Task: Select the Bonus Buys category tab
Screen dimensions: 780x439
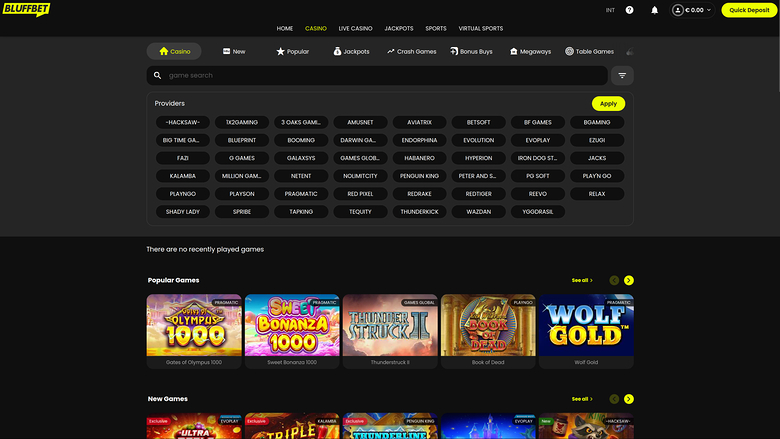Action: coord(471,51)
